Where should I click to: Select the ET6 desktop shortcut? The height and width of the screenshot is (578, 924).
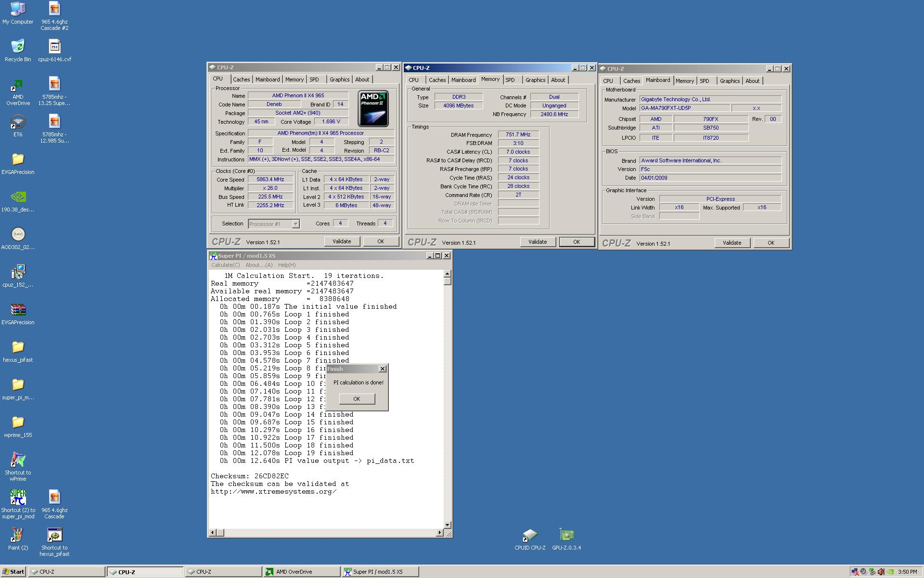[18, 126]
